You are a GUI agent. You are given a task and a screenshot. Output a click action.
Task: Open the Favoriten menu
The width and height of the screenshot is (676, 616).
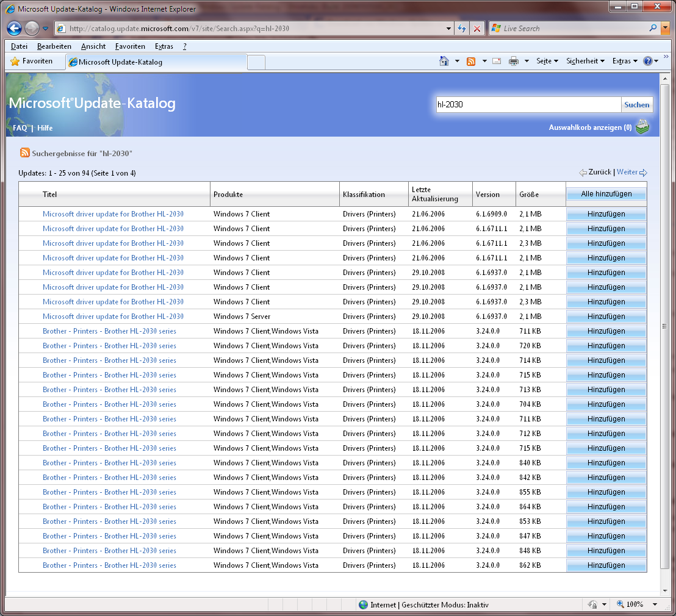point(130,46)
